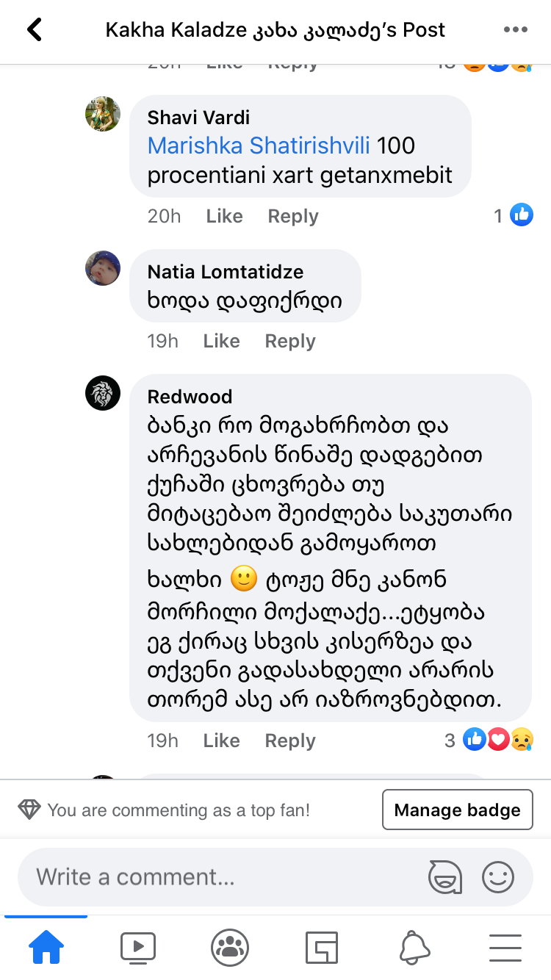This screenshot has height=980, width=551.
Task: Tap the back arrow in header
Action: (35, 30)
